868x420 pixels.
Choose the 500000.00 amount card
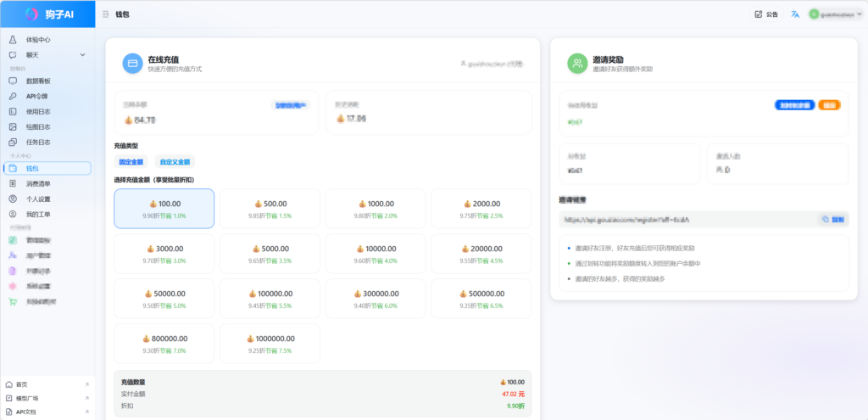coord(481,299)
